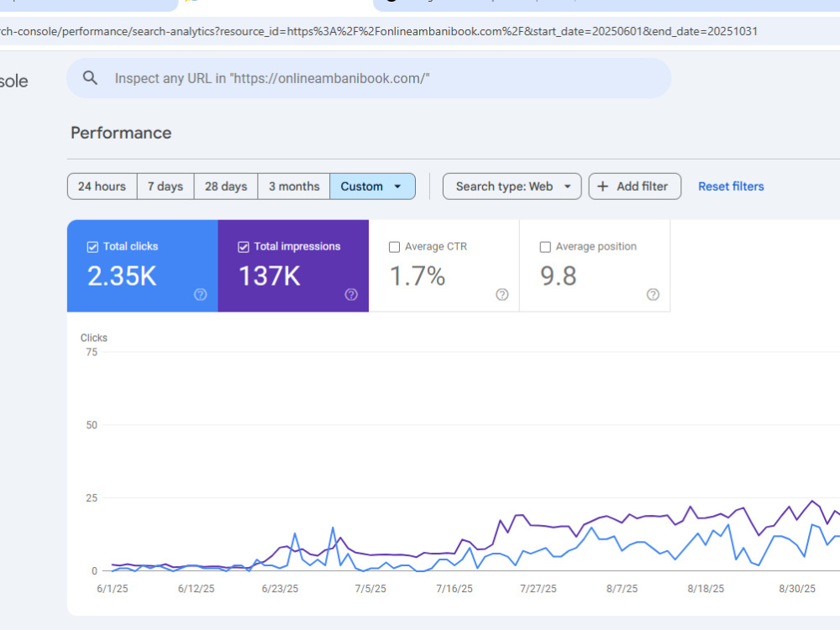Click the 75 value on Clicks axis
The height and width of the screenshot is (630, 840).
tap(92, 353)
